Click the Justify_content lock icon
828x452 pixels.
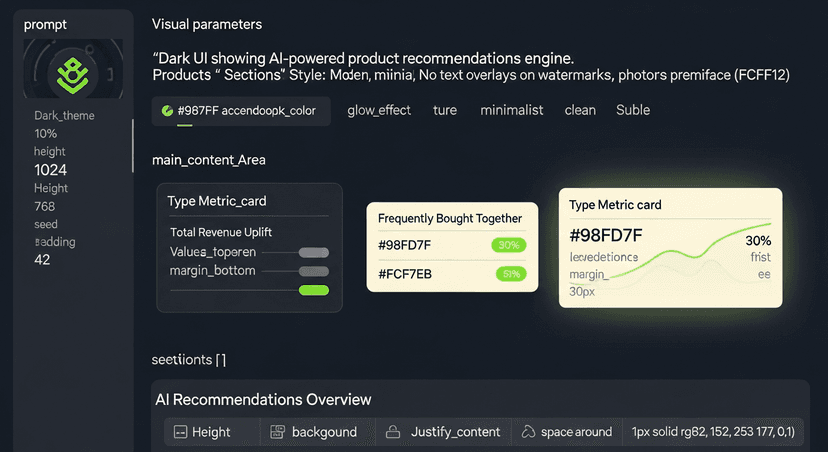click(394, 432)
